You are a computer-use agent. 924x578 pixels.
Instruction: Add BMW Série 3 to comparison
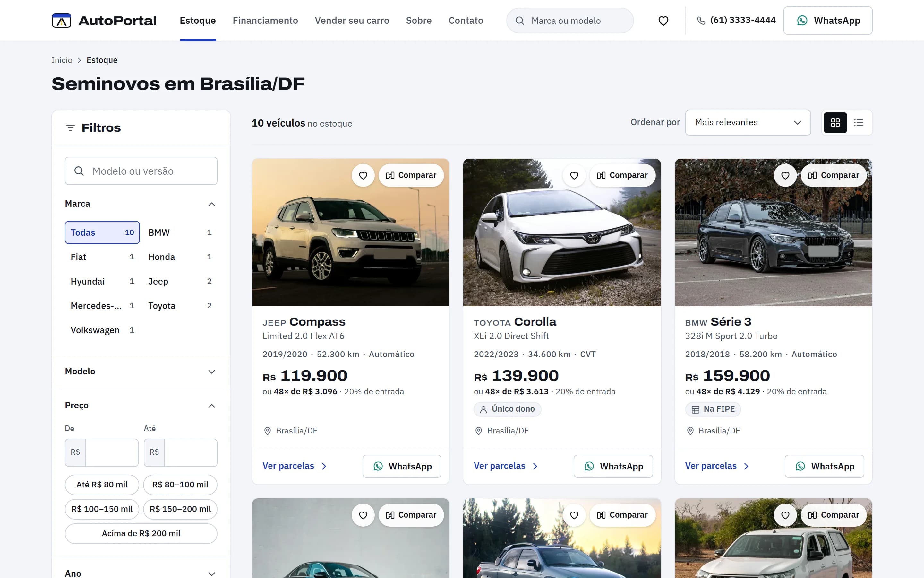[834, 175]
